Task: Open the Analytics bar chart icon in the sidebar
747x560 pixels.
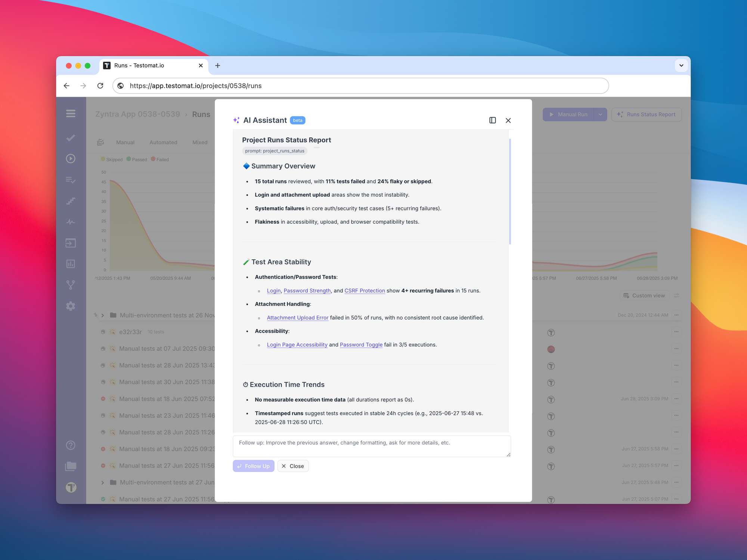Action: (71, 264)
